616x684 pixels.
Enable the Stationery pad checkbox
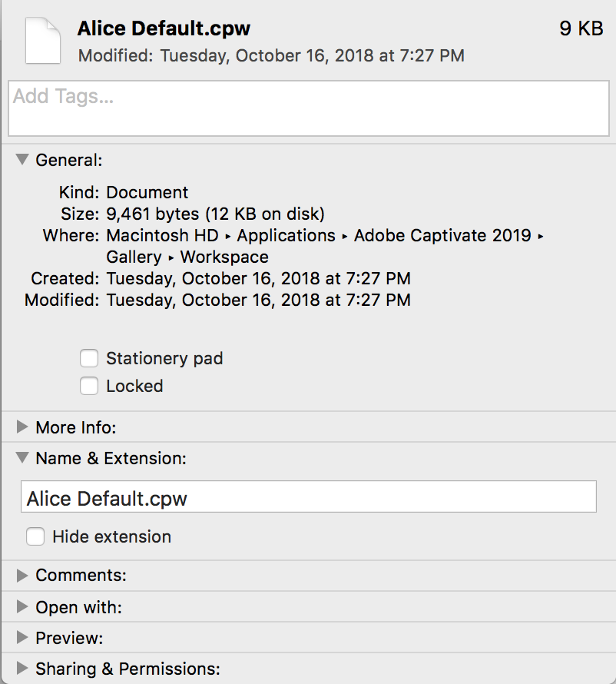pos(89,358)
